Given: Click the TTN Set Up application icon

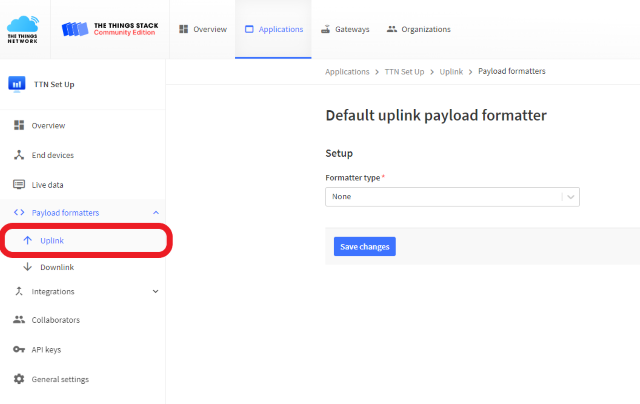Looking at the screenshot, I should pos(17,84).
